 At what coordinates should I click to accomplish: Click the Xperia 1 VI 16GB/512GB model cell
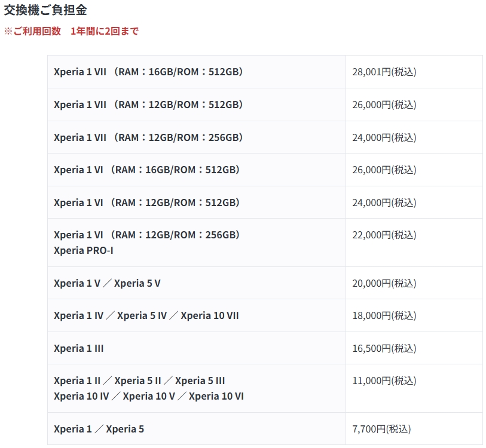click(x=146, y=170)
